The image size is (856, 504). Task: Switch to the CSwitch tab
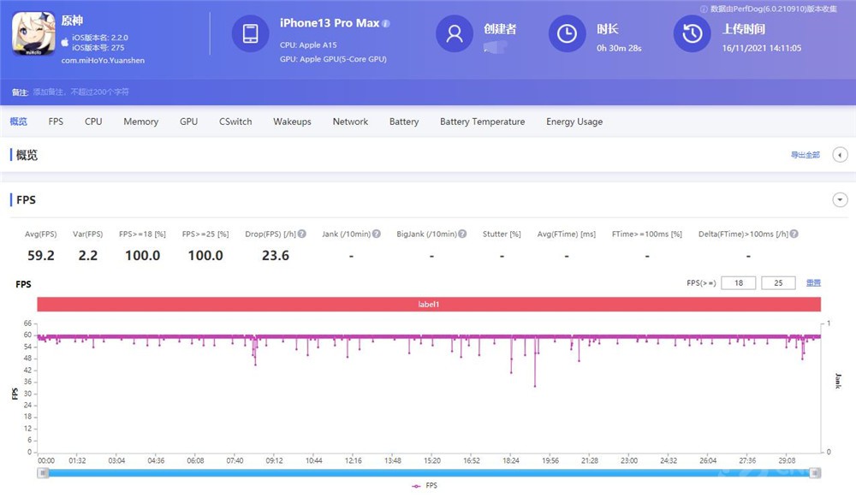235,122
